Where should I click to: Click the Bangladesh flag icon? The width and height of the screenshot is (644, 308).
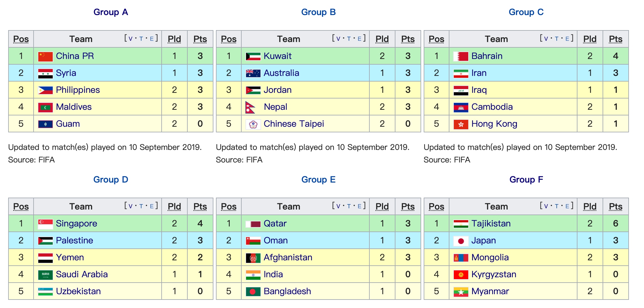click(x=253, y=292)
